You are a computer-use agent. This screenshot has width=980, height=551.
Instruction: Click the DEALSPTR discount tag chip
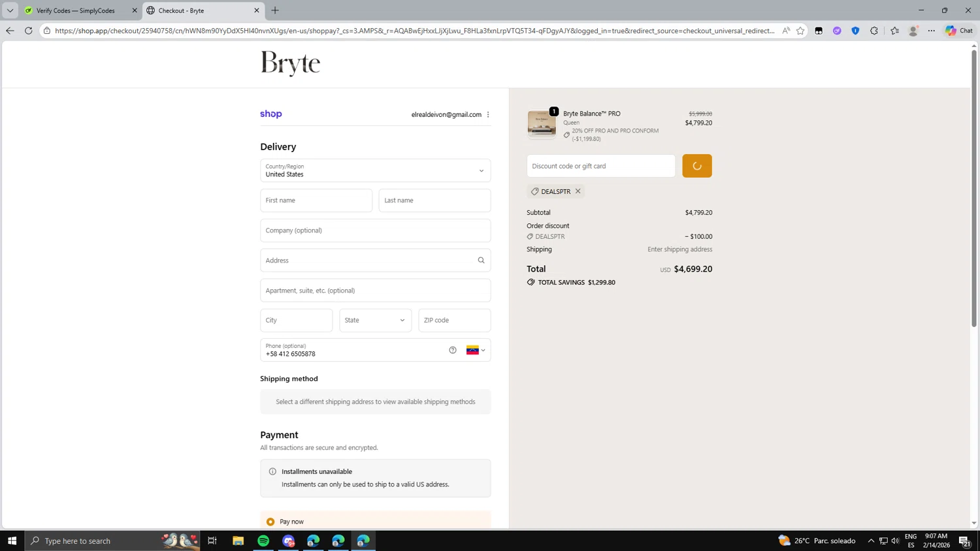click(x=555, y=191)
